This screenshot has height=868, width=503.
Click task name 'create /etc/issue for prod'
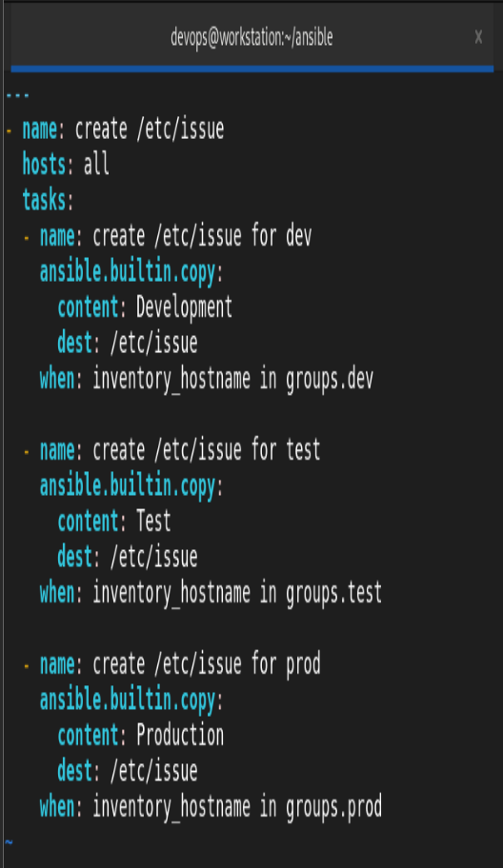coord(207,663)
